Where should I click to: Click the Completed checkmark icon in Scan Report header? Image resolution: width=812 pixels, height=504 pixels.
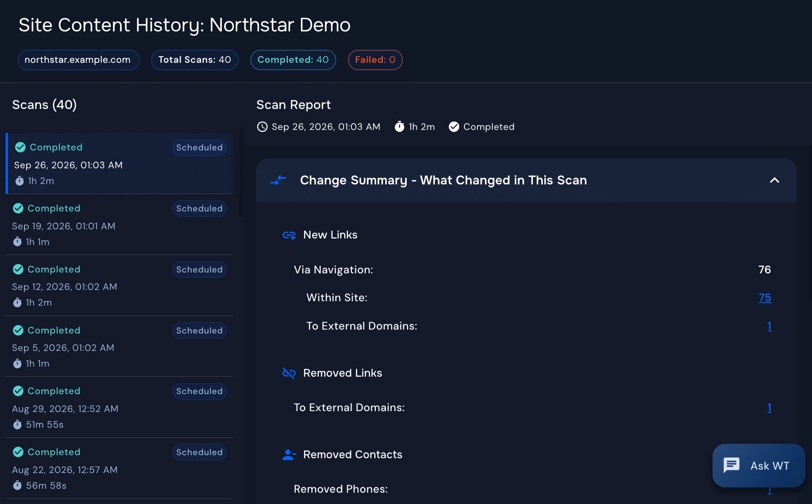[454, 127]
